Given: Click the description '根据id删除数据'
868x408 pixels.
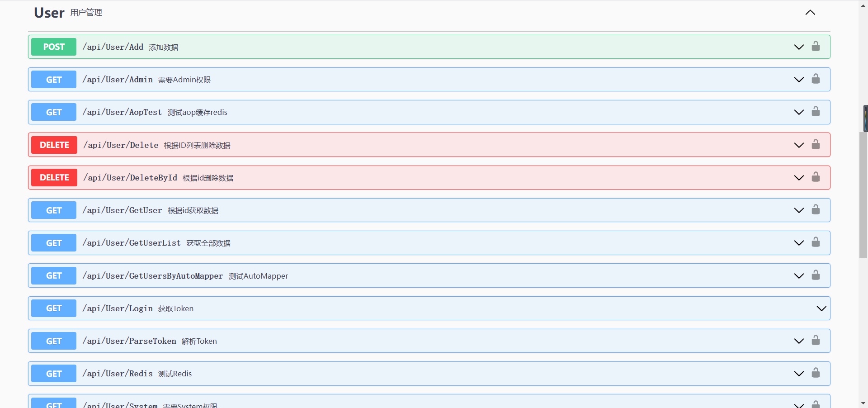Looking at the screenshot, I should coord(208,178).
